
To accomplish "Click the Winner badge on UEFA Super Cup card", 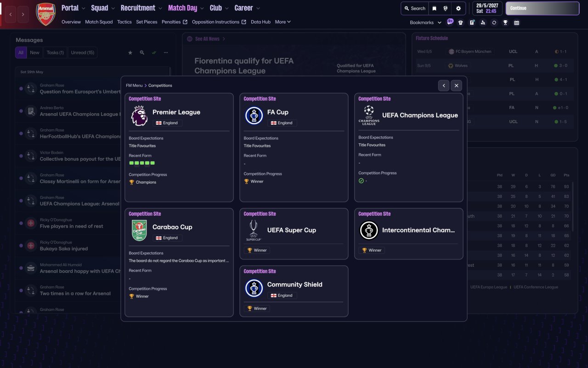I will (x=257, y=250).
